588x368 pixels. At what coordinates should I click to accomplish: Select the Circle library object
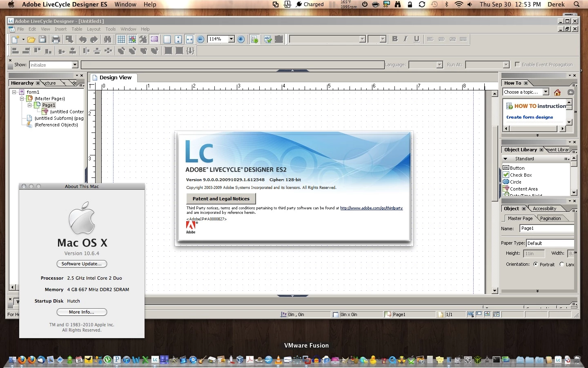pos(512,182)
